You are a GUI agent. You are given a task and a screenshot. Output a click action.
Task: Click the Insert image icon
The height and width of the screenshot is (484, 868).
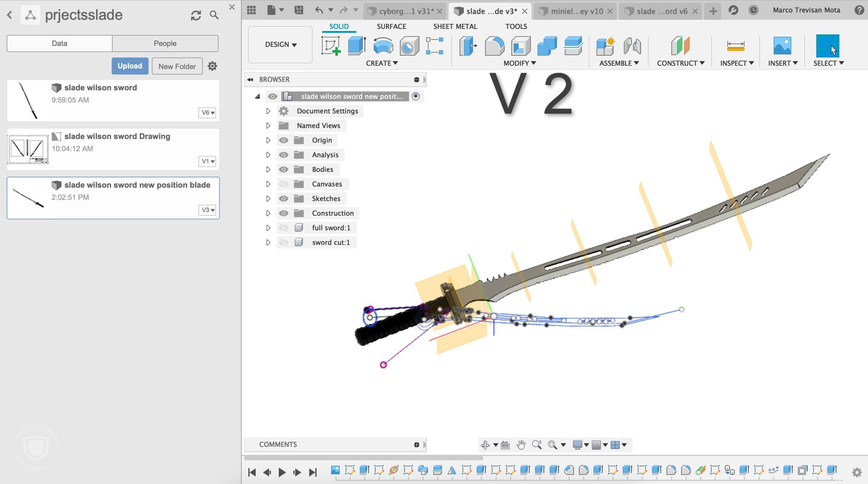782,45
